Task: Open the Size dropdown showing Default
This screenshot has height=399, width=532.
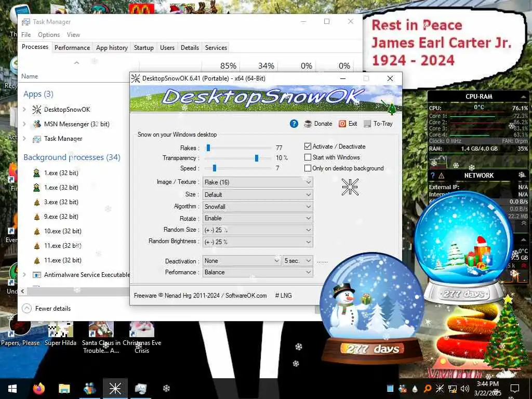Action: tap(258, 195)
